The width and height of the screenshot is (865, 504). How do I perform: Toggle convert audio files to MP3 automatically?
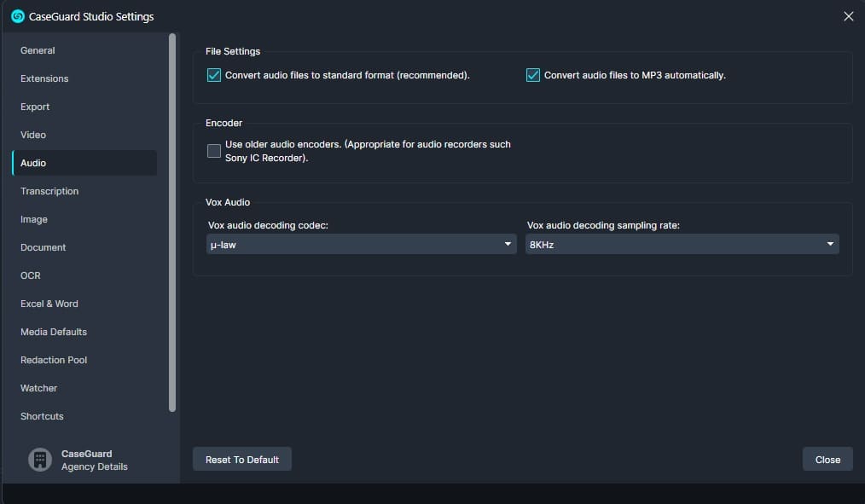[x=533, y=75]
